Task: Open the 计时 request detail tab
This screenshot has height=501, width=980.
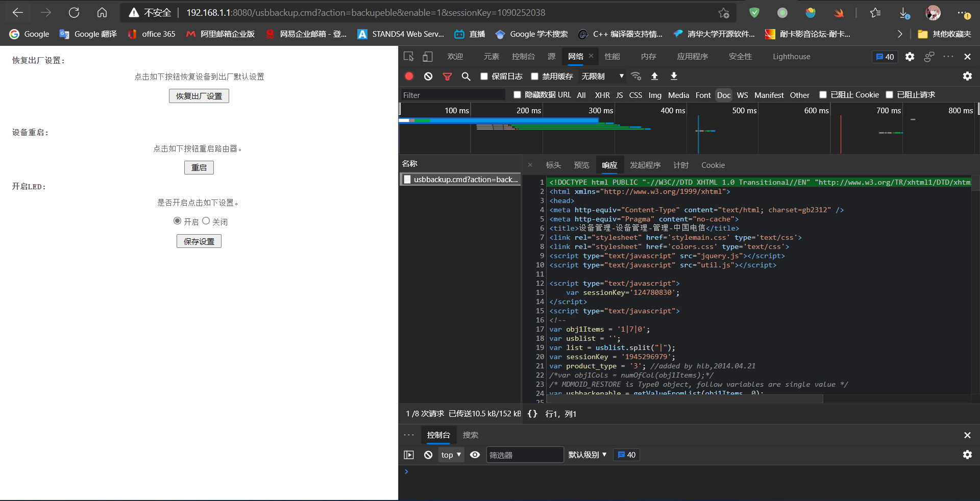Action: pos(681,165)
